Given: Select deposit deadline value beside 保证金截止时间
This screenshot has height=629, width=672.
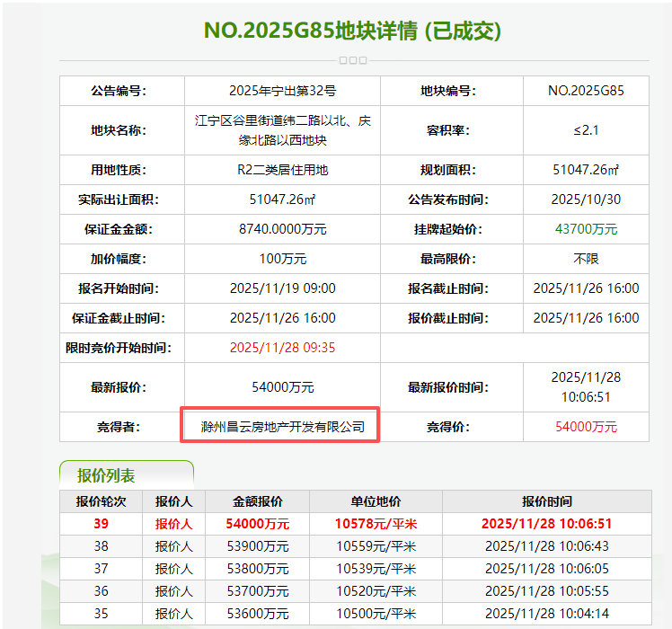Looking at the screenshot, I should click(x=282, y=318).
